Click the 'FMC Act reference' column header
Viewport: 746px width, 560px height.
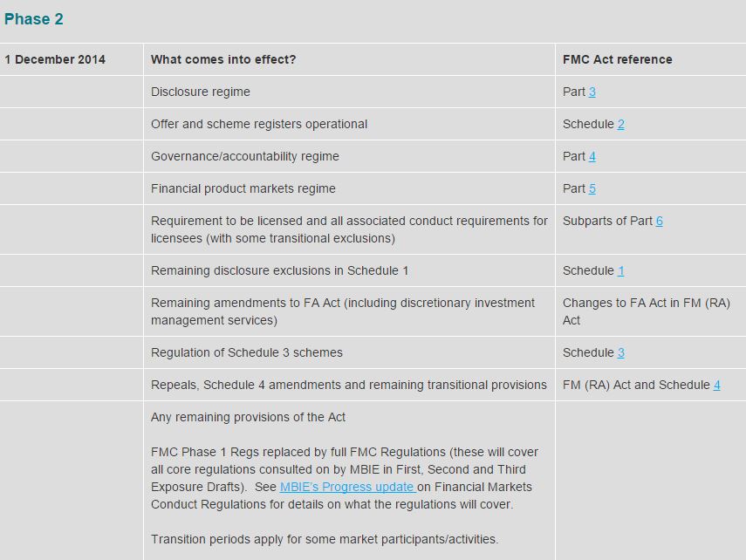click(618, 60)
